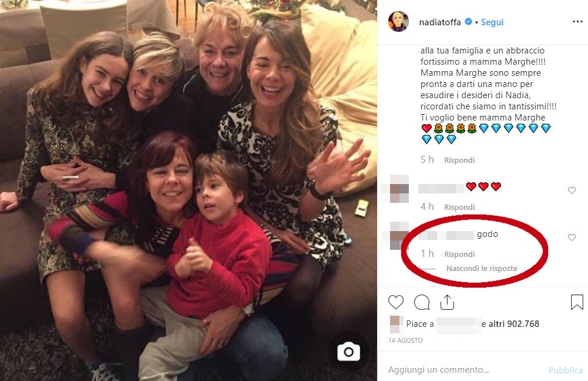The width and height of the screenshot is (588, 381).
Task: Like the "godo" comment
Action: 572,238
